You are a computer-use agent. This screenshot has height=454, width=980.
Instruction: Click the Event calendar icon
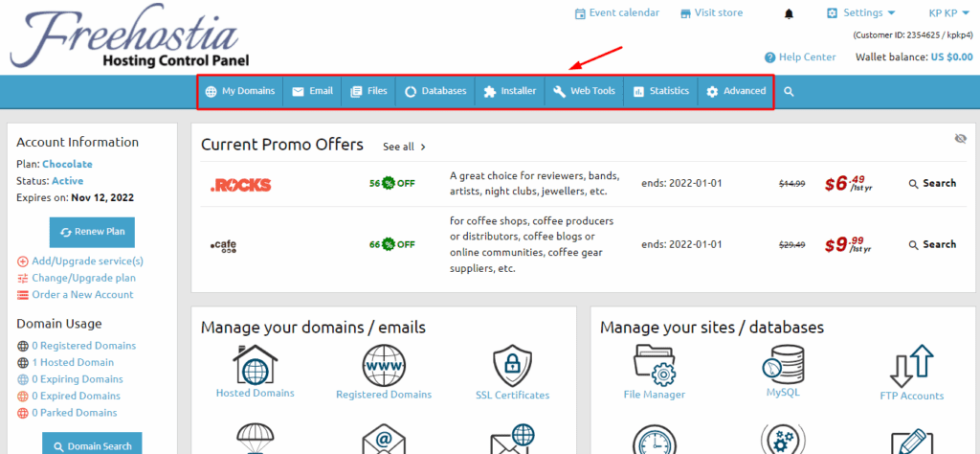point(581,13)
